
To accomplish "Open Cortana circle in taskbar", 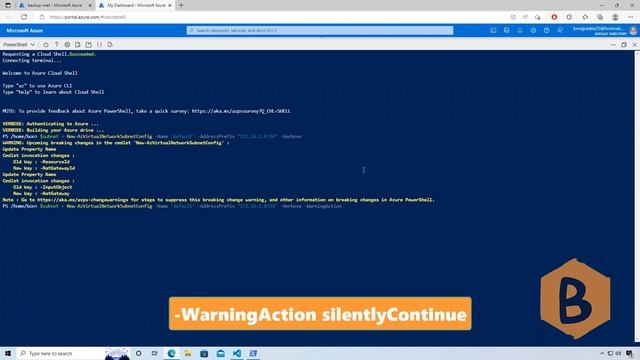I will pyautogui.click(x=138, y=353).
